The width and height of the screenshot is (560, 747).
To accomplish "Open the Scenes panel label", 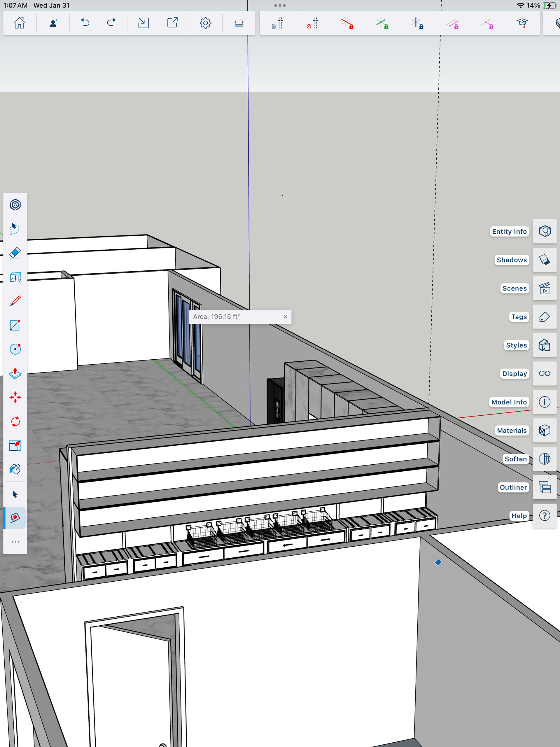I will coord(514,288).
